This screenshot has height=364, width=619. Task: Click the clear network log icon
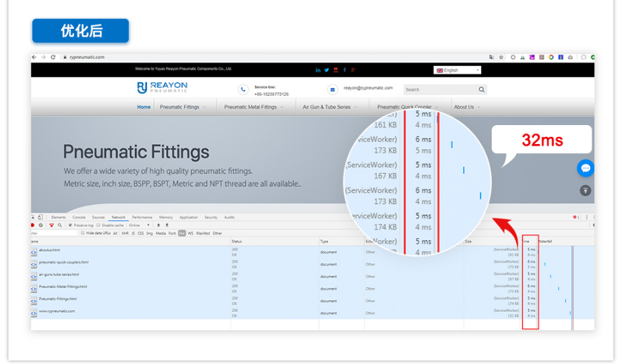click(x=42, y=225)
